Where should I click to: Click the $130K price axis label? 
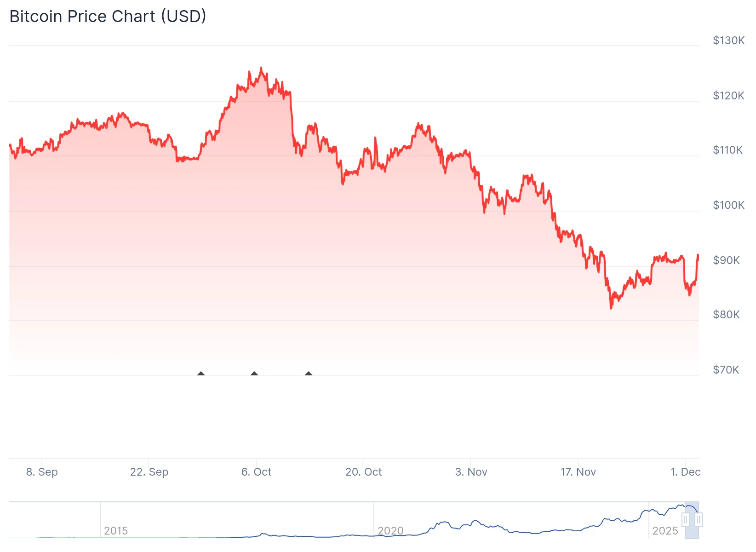(728, 40)
